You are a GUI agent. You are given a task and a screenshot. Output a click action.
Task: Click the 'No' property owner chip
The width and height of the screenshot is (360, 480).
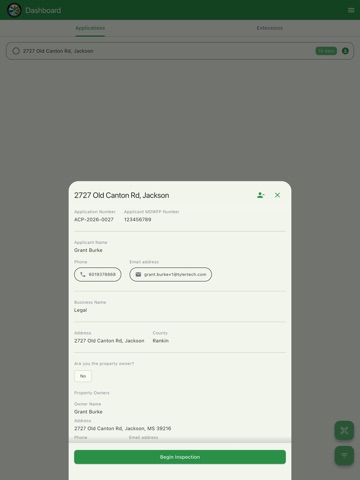pos(83,376)
